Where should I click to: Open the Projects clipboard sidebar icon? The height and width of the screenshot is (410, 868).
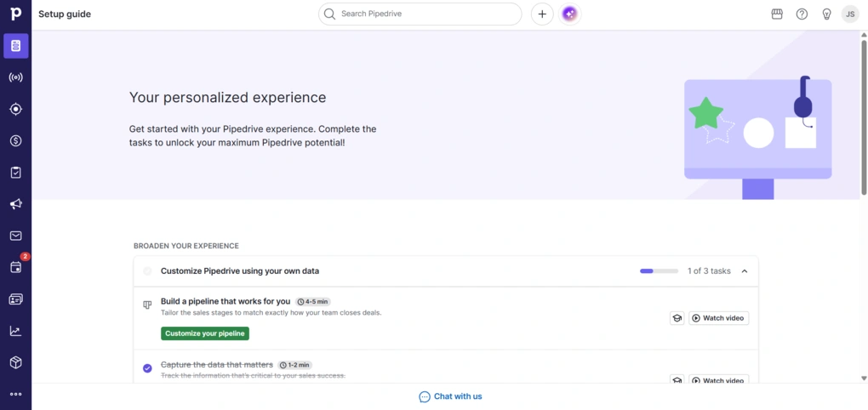coord(16,173)
